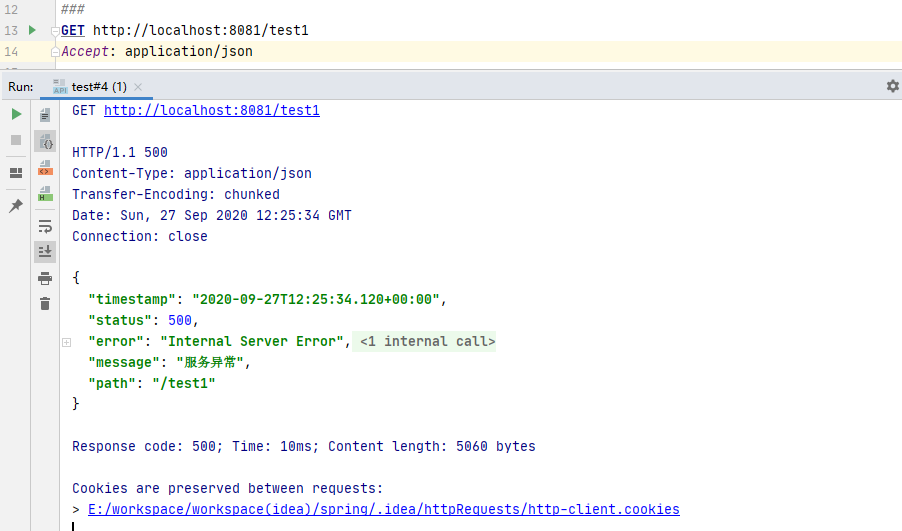Toggle soft-wrap in the response output
Image resolution: width=902 pixels, height=531 pixels.
point(45,226)
